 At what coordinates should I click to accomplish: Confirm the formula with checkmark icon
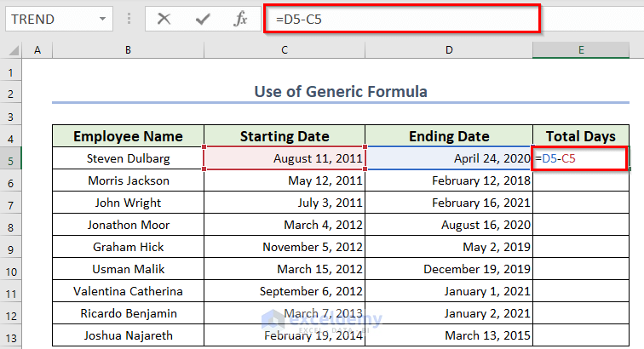pyautogui.click(x=202, y=18)
